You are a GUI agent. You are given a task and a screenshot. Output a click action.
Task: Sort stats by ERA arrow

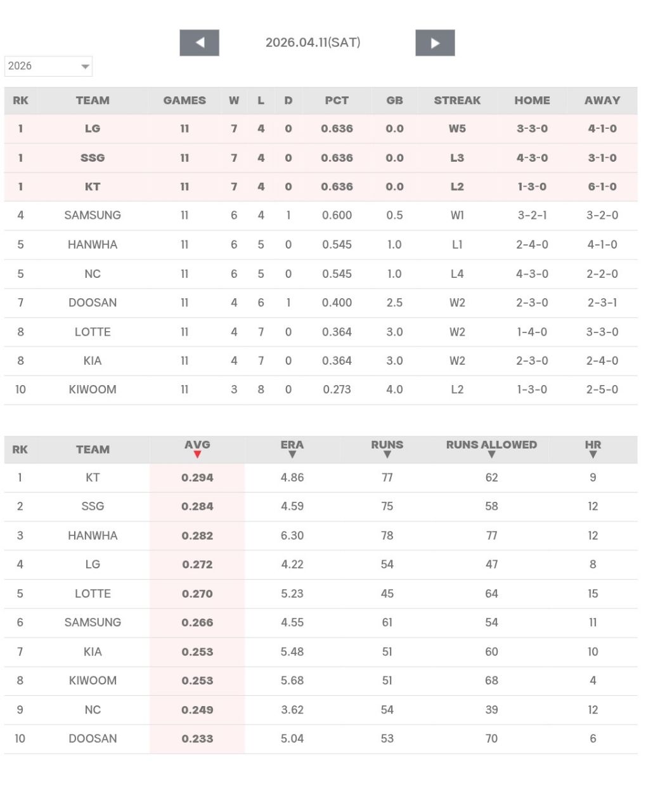coord(292,454)
